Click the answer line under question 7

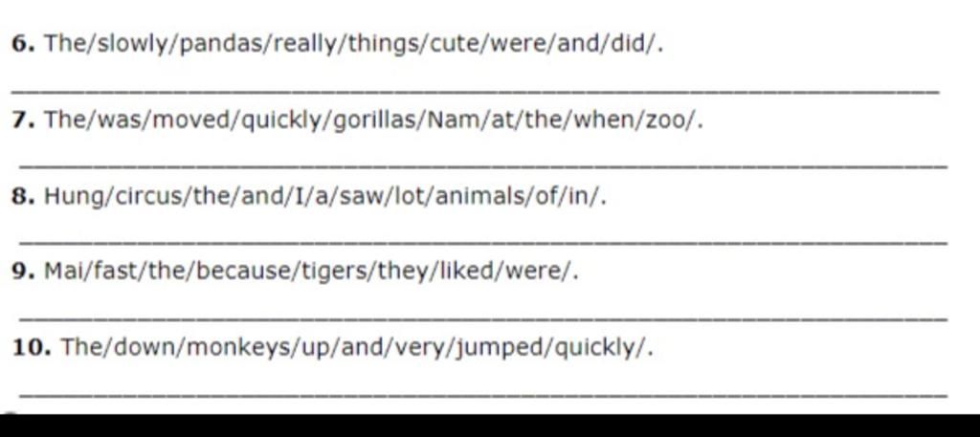click(483, 166)
